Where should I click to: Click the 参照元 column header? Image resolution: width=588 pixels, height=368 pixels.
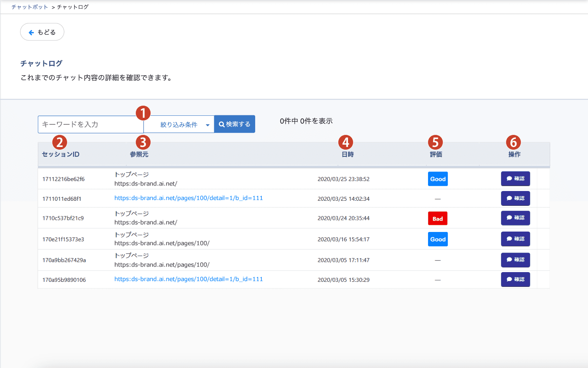[x=139, y=154]
